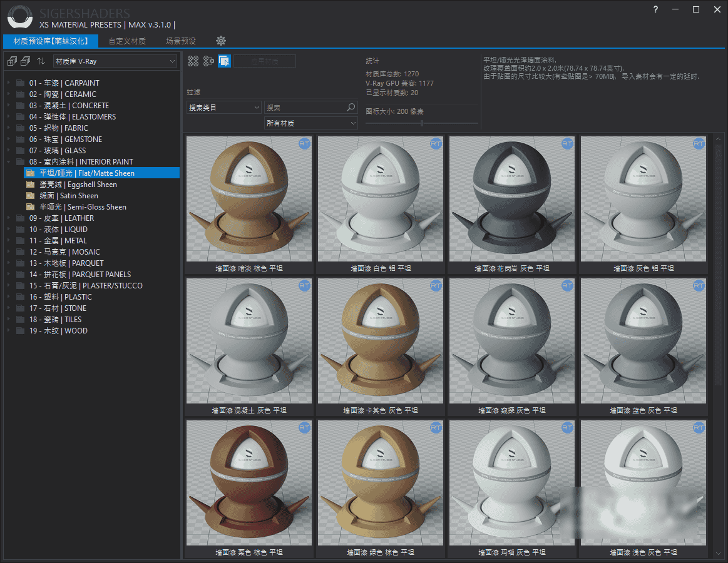Select 13 - 木地板 PARQUET folder

[x=66, y=263]
